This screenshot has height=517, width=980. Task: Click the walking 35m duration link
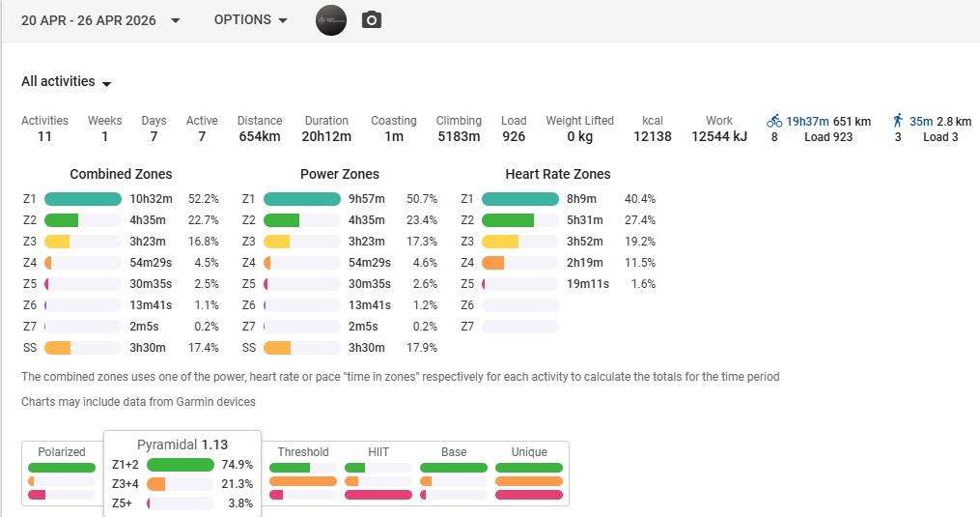coord(921,121)
